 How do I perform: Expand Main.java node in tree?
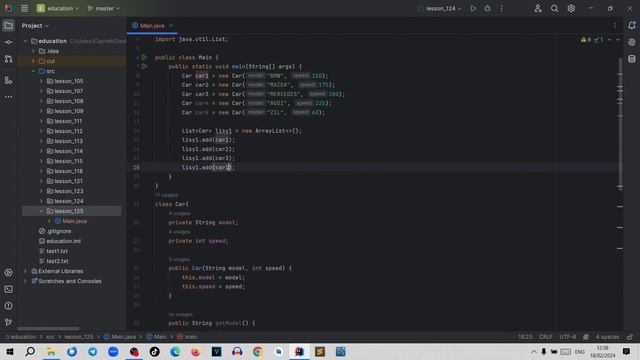(49, 221)
